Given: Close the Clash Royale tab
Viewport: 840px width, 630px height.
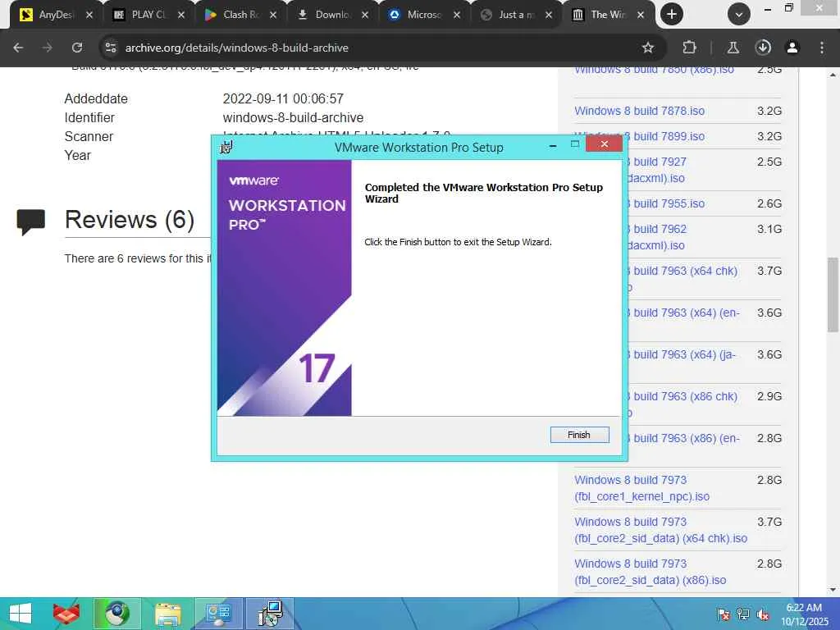Looking at the screenshot, I should tap(273, 15).
